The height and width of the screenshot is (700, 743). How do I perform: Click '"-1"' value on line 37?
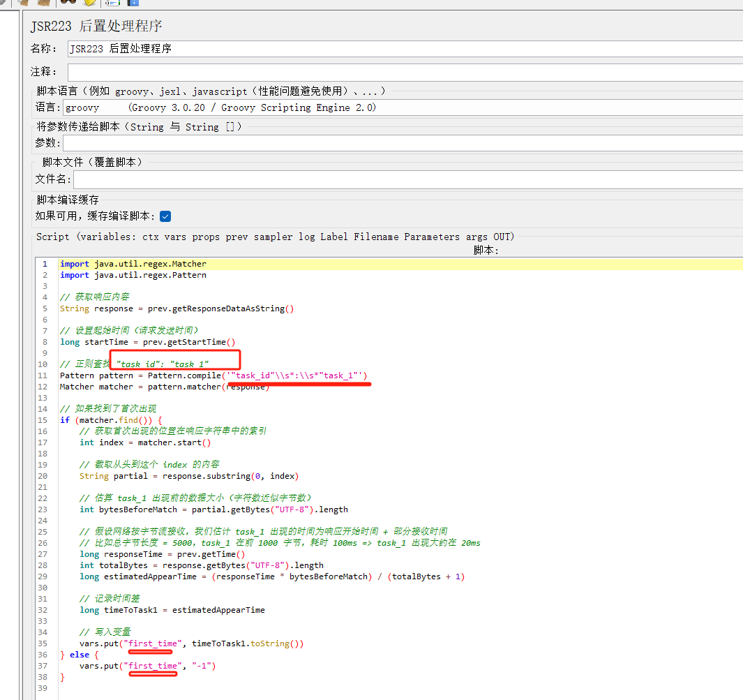coord(202,667)
